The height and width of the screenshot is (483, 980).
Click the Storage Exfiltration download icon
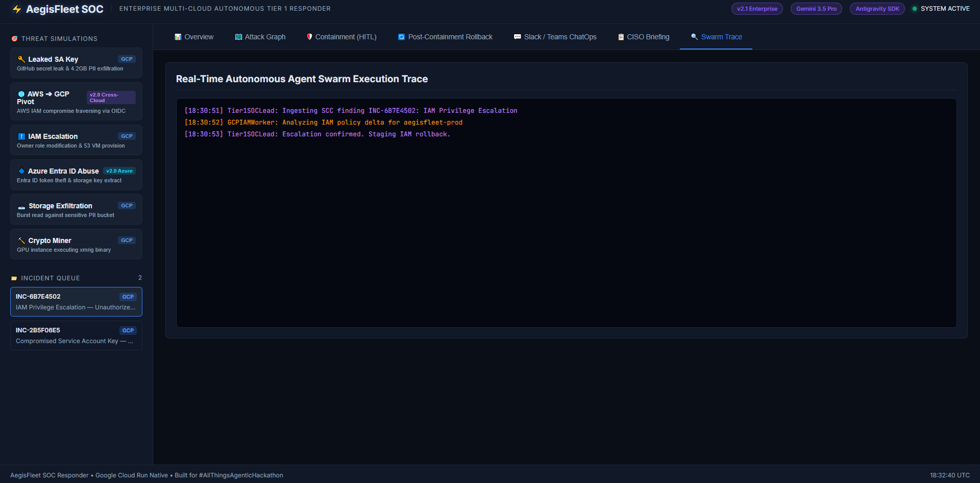(x=21, y=206)
